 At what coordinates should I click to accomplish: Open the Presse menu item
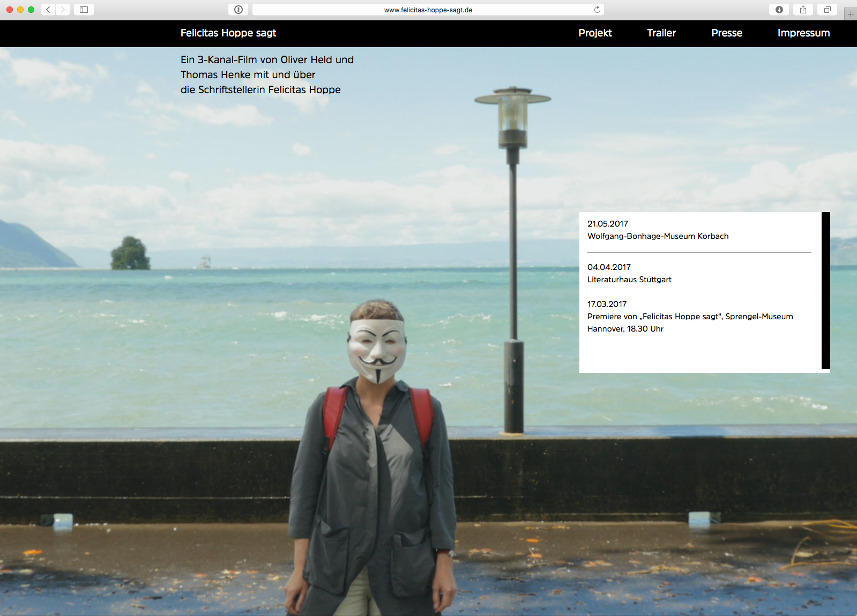pos(727,33)
